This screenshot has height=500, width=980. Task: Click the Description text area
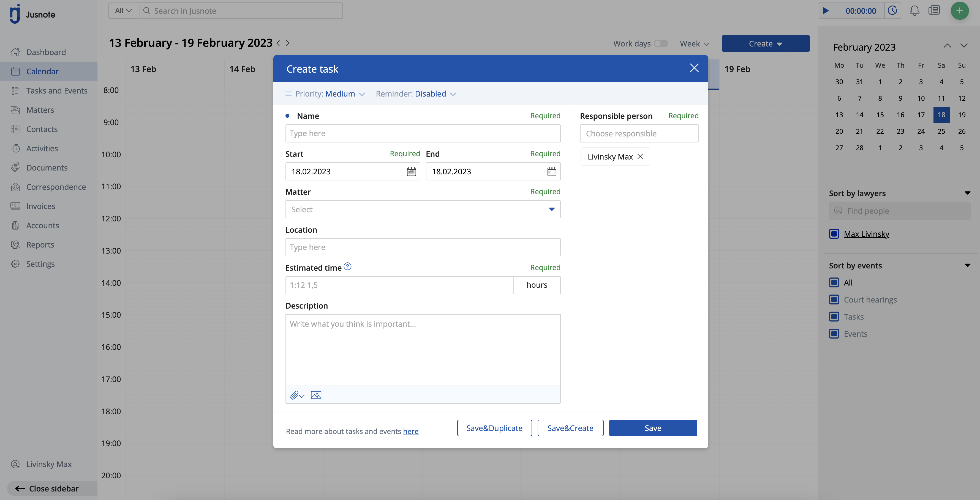[423, 350]
